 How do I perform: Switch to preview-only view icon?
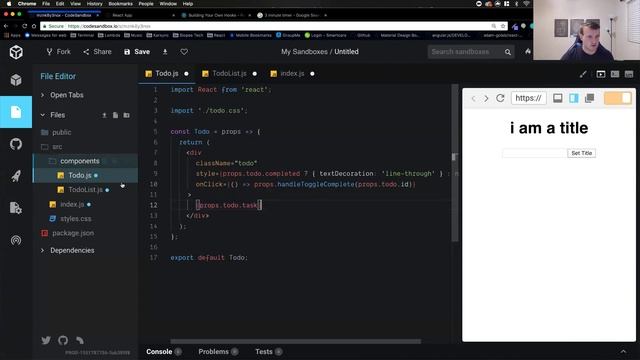coord(601,74)
